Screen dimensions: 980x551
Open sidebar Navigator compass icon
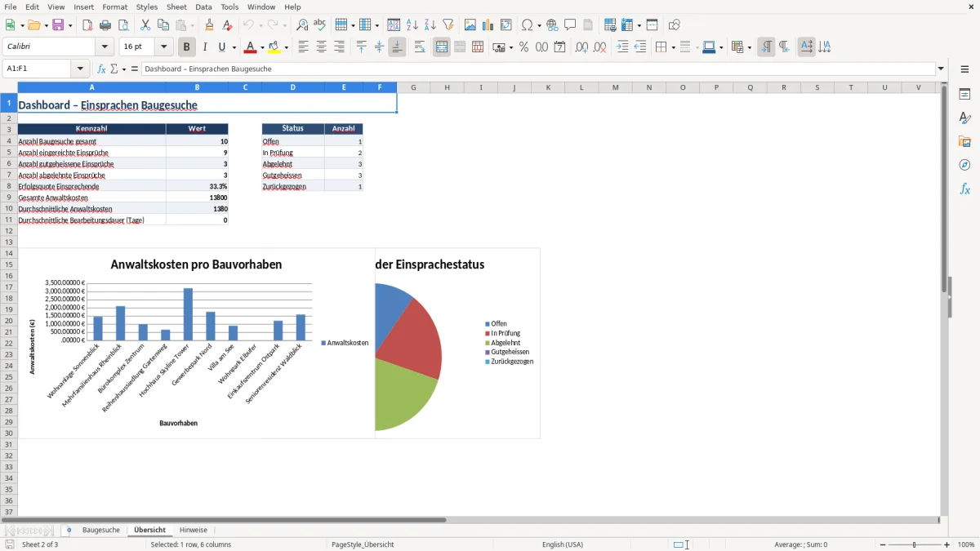pyautogui.click(x=964, y=166)
